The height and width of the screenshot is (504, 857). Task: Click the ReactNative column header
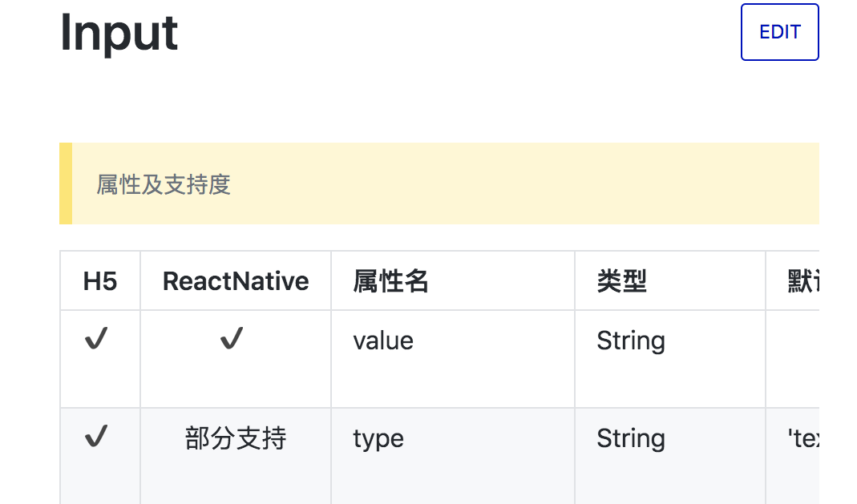[x=236, y=280]
